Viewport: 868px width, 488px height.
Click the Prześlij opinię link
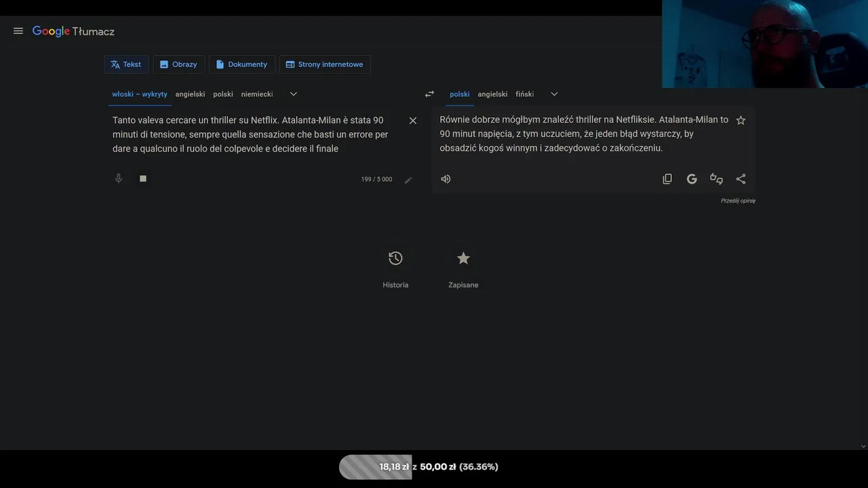(738, 201)
